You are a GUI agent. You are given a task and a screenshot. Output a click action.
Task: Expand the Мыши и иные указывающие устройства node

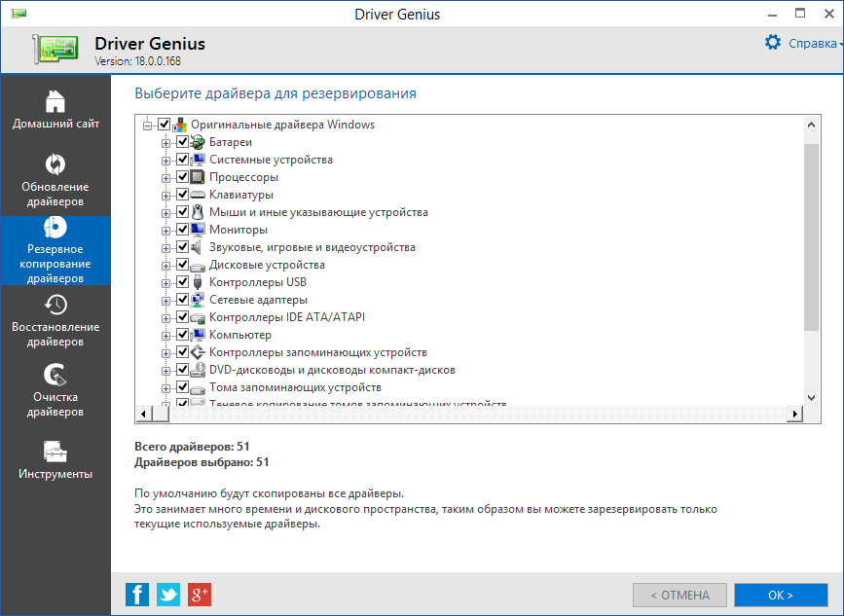coord(165,213)
